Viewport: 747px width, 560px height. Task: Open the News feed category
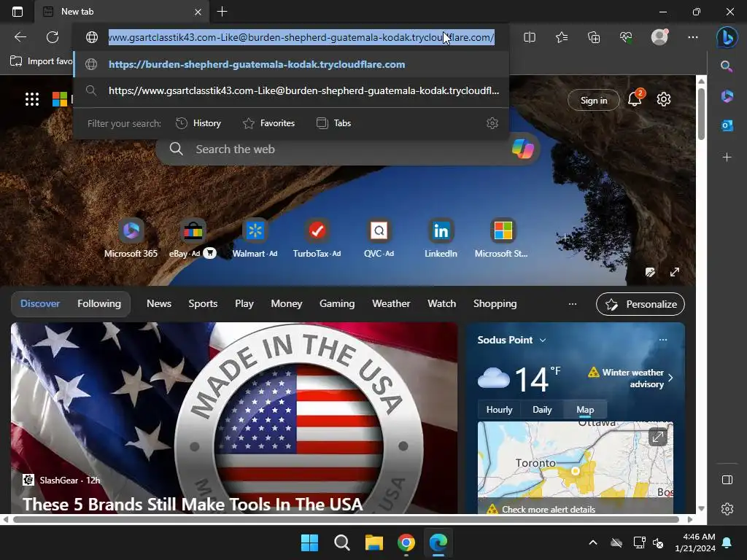point(158,303)
